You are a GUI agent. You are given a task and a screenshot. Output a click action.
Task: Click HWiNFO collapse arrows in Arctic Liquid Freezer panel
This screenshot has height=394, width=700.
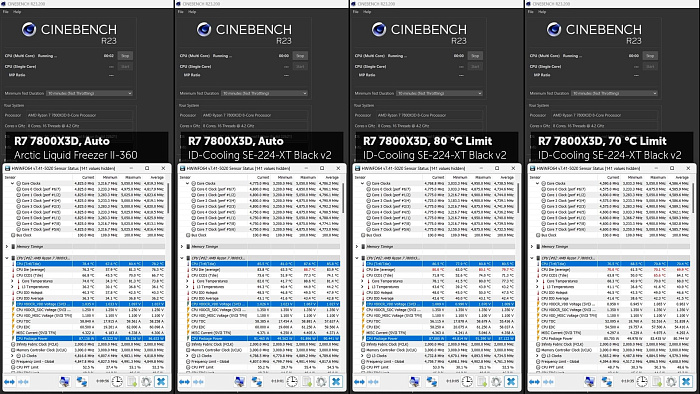[x=24, y=382]
